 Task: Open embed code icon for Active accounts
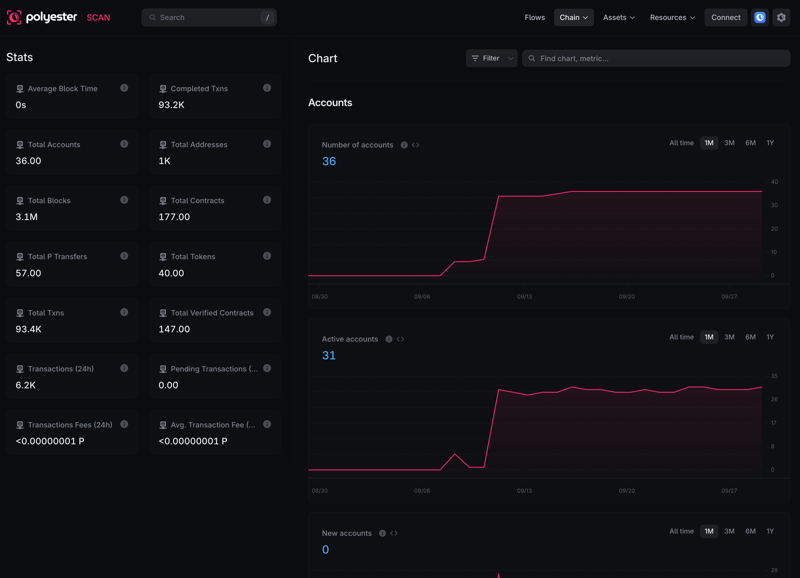tap(400, 339)
